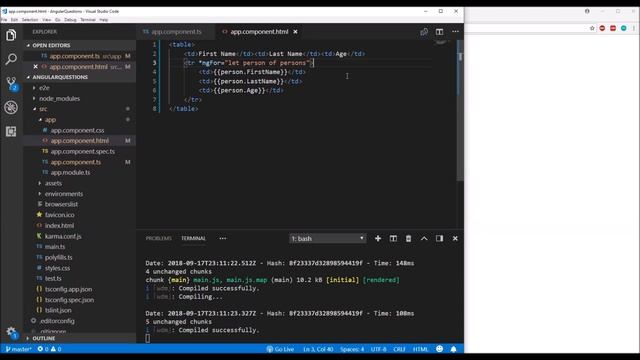
Task: Change the HTML language mode
Action: [x=420, y=349]
